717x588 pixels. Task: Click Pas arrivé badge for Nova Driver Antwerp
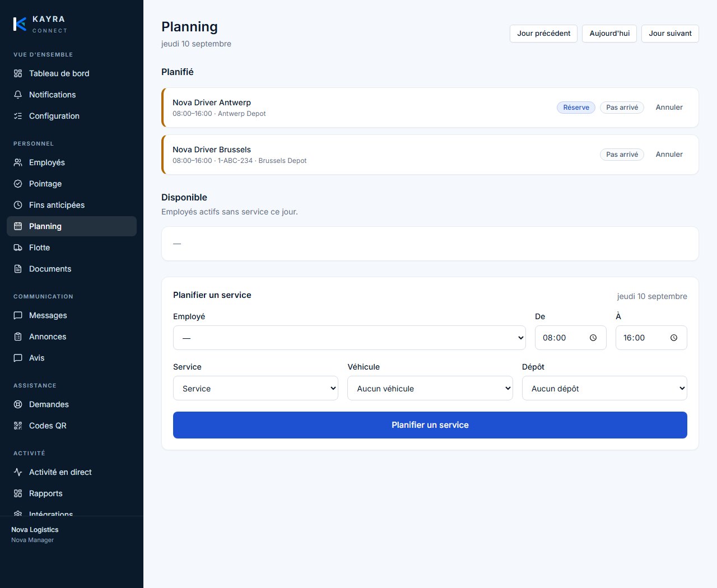(622, 108)
